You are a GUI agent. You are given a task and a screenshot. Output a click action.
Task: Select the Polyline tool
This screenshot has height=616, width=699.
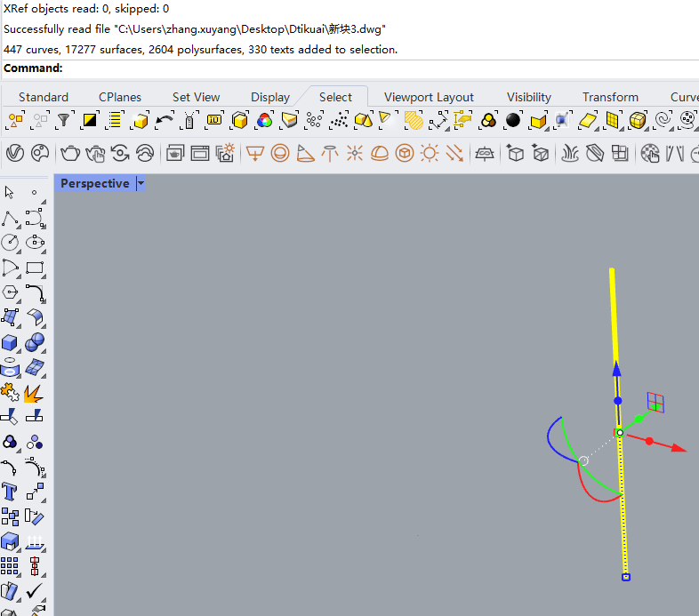(10, 219)
